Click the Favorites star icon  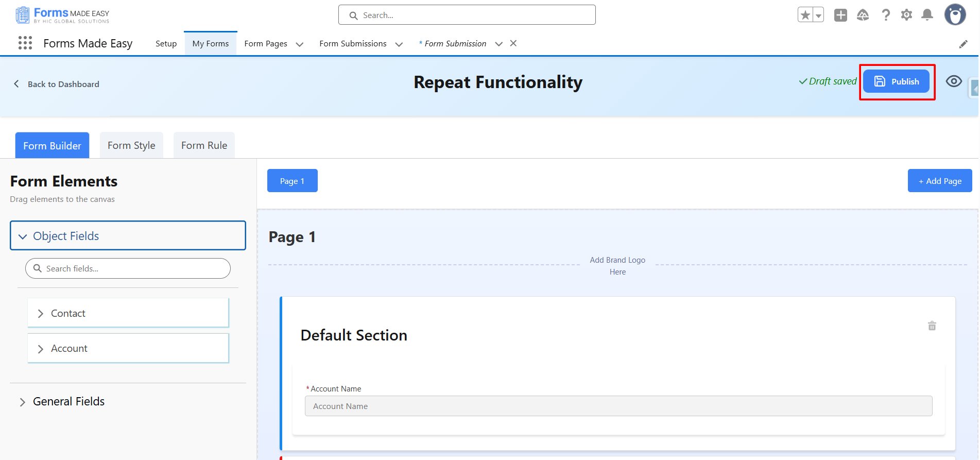805,15
